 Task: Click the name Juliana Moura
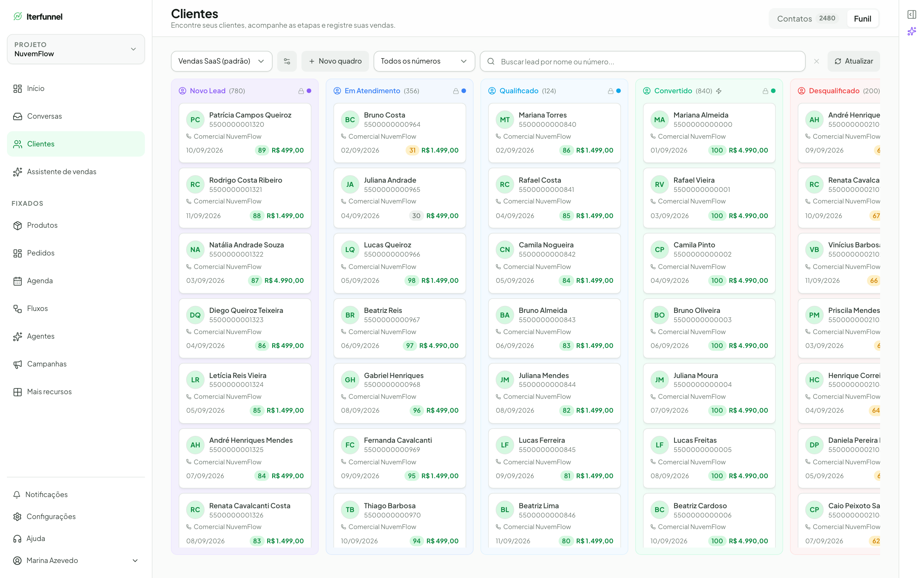695,376
